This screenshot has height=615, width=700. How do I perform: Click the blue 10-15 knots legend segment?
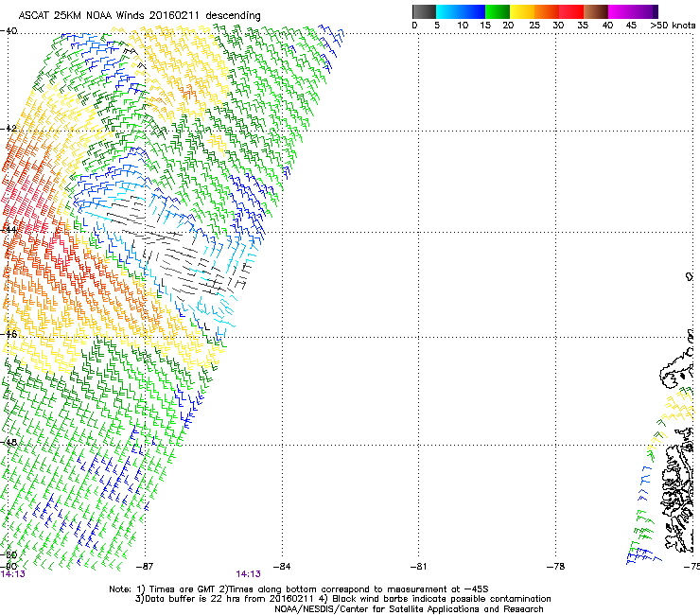click(473, 11)
